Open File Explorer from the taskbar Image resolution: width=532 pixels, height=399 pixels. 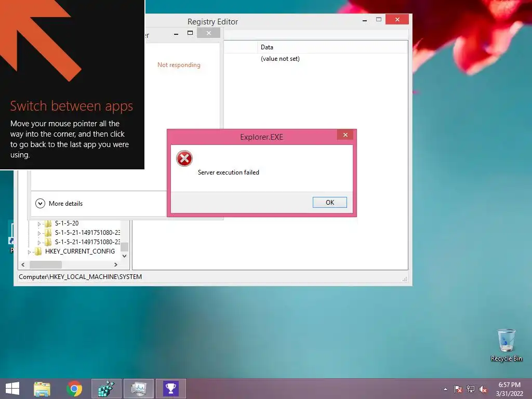[x=42, y=389]
